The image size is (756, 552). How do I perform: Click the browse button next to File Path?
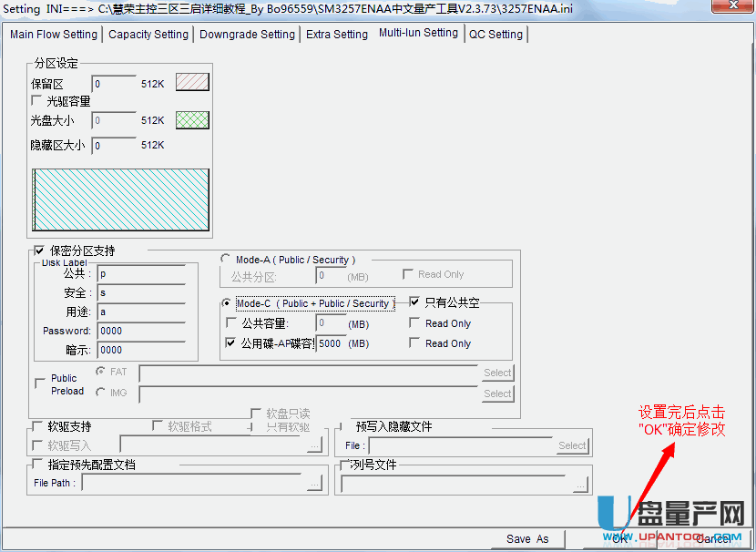click(315, 484)
